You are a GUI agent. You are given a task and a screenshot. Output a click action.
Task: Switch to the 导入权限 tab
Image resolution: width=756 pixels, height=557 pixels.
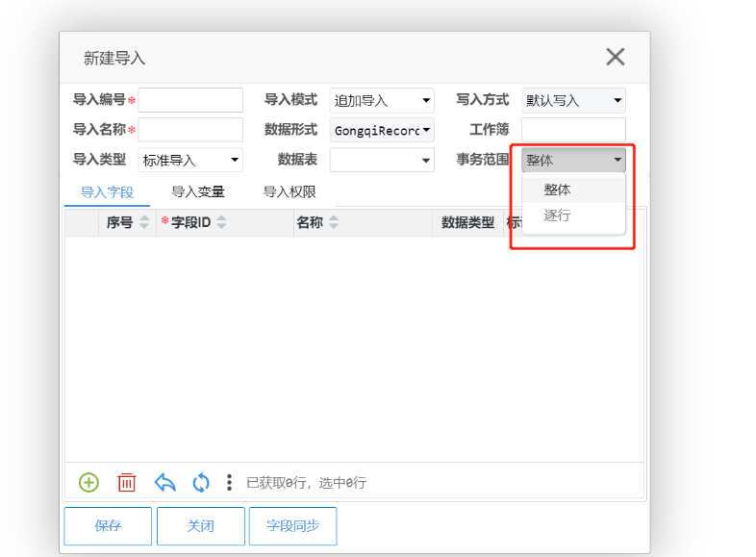pos(290,191)
